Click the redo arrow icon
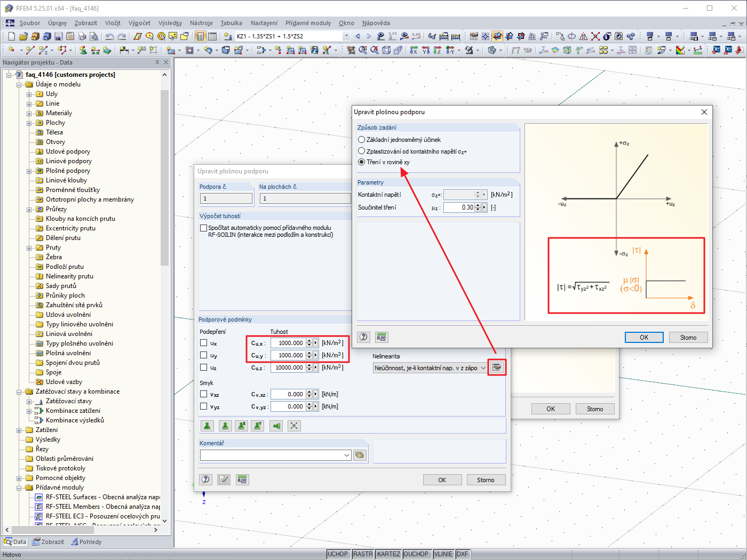The width and height of the screenshot is (747, 560). click(122, 36)
